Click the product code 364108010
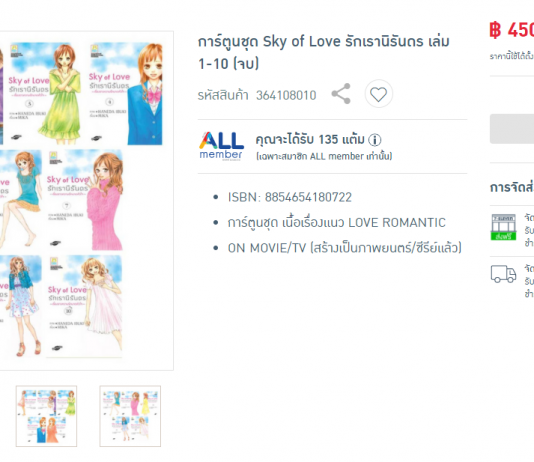This screenshot has width=534, height=462. pos(286,95)
